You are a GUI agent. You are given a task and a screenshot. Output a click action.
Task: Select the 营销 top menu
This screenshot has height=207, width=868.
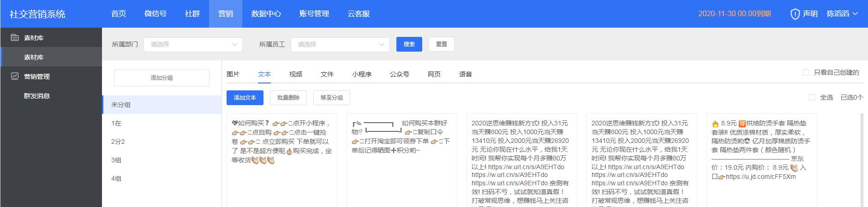(226, 14)
